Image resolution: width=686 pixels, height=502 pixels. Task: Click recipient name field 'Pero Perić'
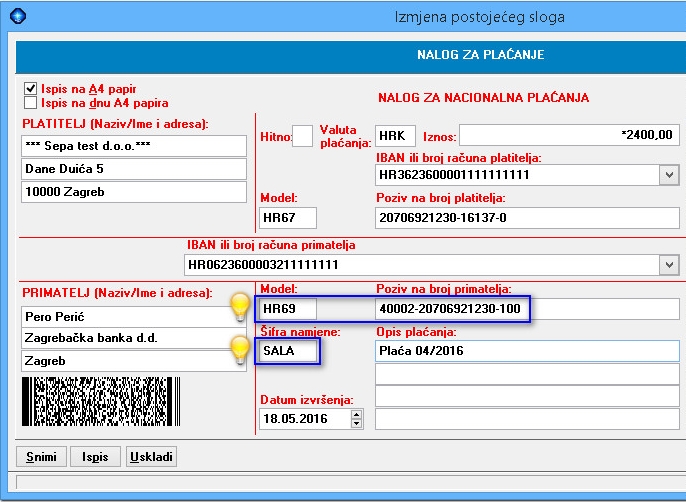click(x=134, y=316)
